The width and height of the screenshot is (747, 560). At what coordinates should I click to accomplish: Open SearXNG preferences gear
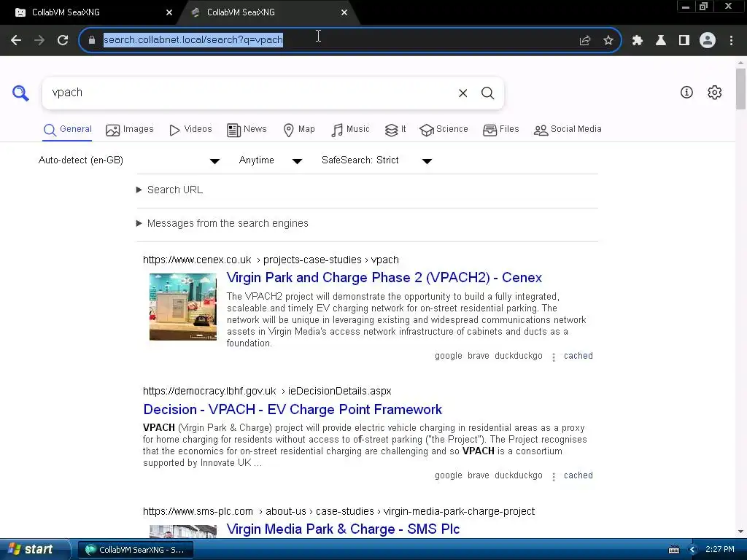(715, 93)
